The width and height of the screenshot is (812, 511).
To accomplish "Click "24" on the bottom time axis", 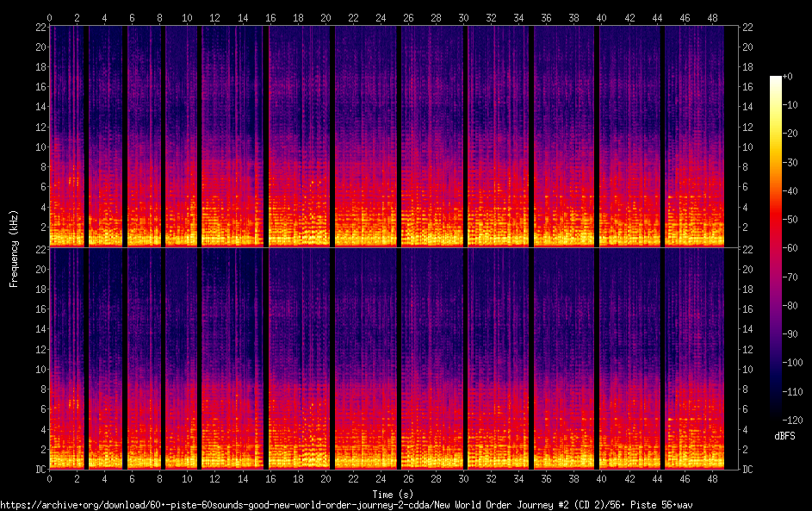I will [x=381, y=479].
